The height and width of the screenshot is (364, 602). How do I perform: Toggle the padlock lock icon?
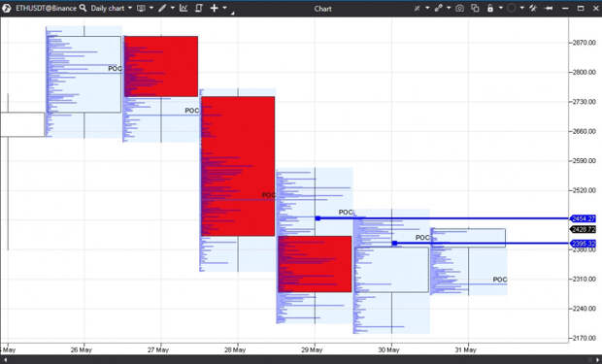[490, 8]
